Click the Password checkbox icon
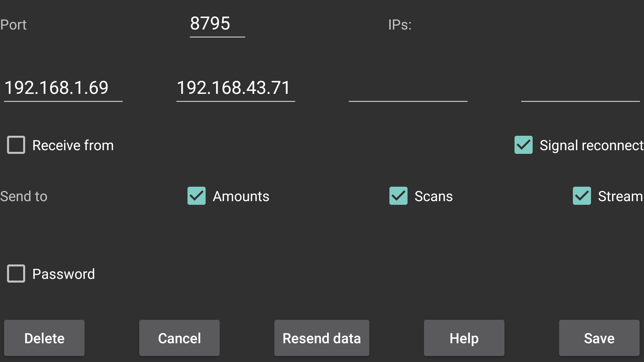 click(15, 274)
